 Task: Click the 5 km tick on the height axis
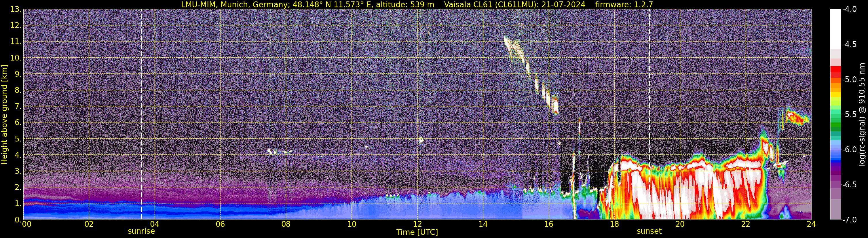coord(18,139)
